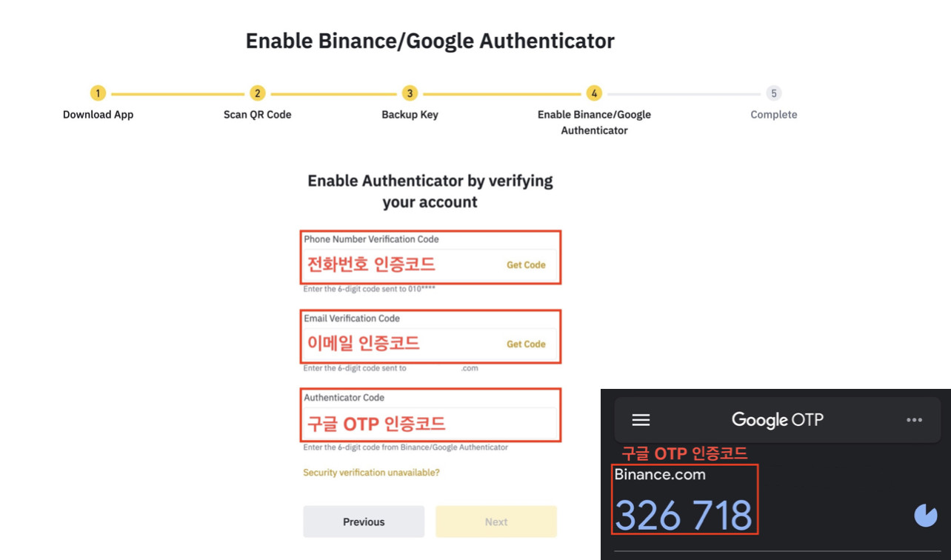
Task: Click step 1 Download App indicator
Action: click(98, 93)
